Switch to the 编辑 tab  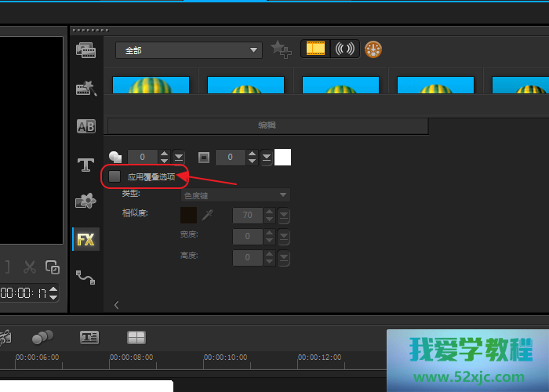pos(267,125)
